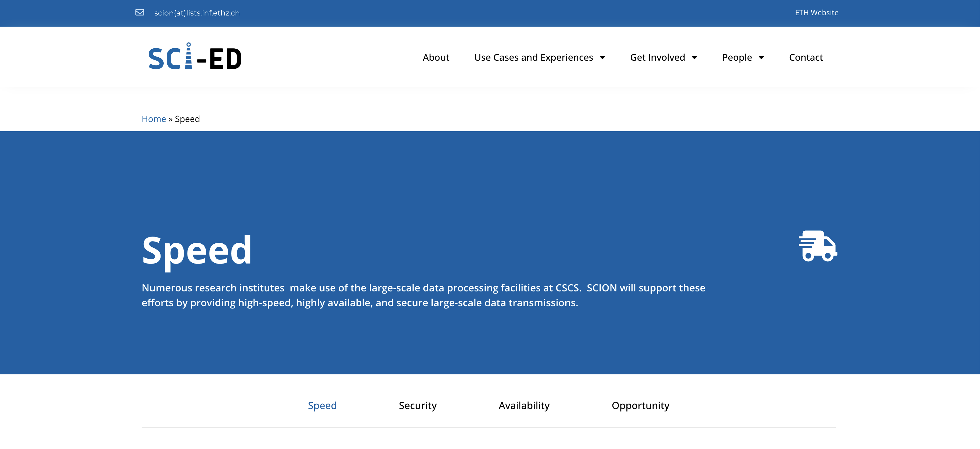Click the Speed breadcrumb text

(x=187, y=119)
